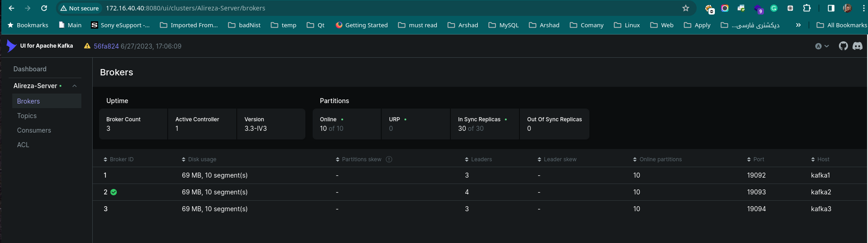Open the Bookmarks bookmark item
Image resolution: width=868 pixels, height=243 pixels.
pos(28,25)
